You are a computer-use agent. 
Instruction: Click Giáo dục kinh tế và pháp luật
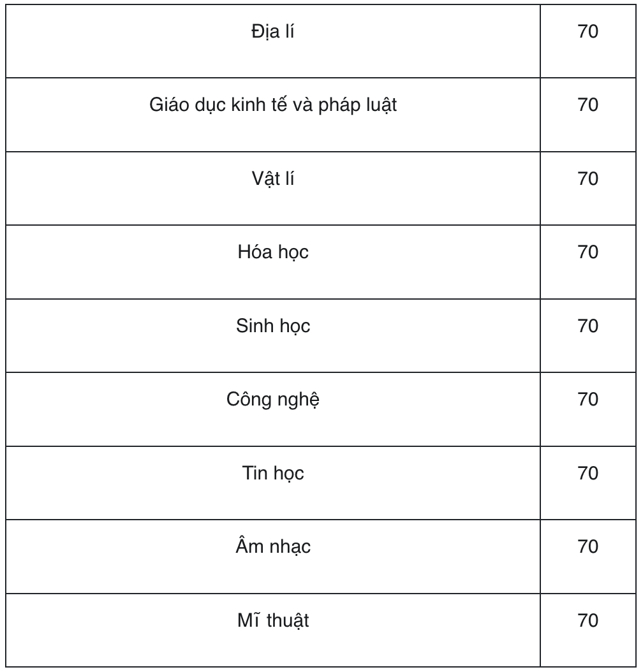tap(273, 105)
